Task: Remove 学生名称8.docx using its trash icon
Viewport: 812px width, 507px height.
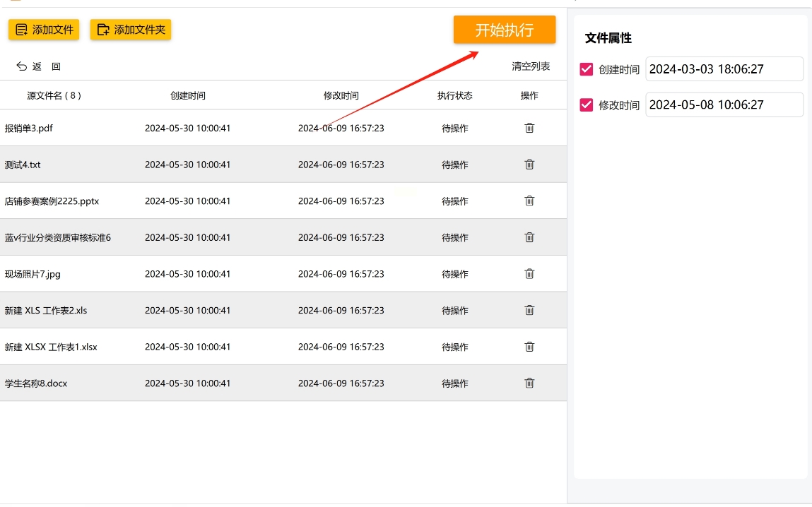Action: tap(529, 383)
